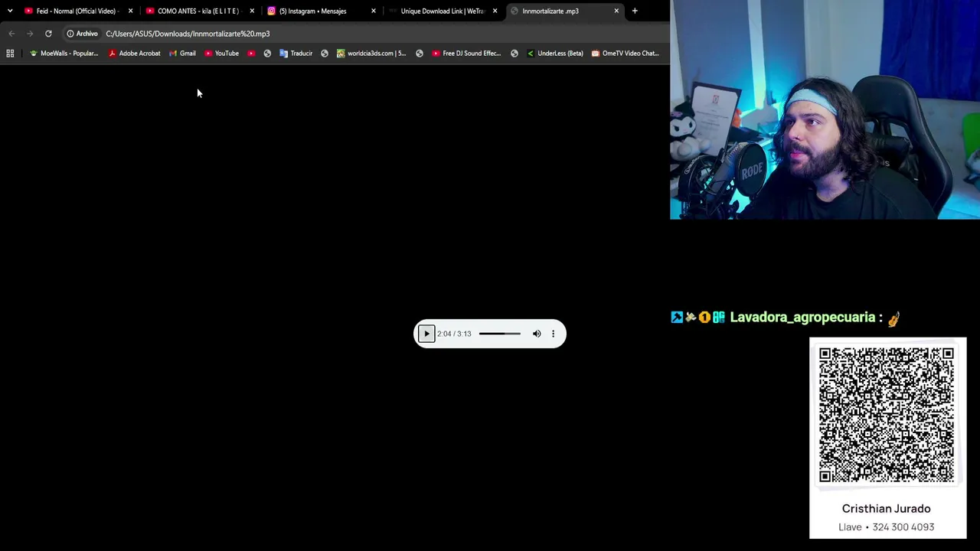Open the OmeTV Video Chat bookmark
Image resolution: width=980 pixels, height=551 pixels.
coord(625,54)
